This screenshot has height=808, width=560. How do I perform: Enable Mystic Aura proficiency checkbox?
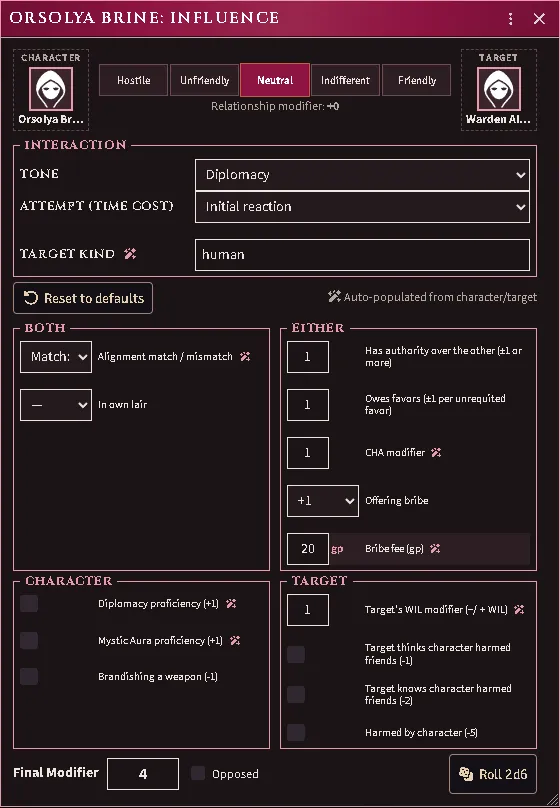point(29,640)
